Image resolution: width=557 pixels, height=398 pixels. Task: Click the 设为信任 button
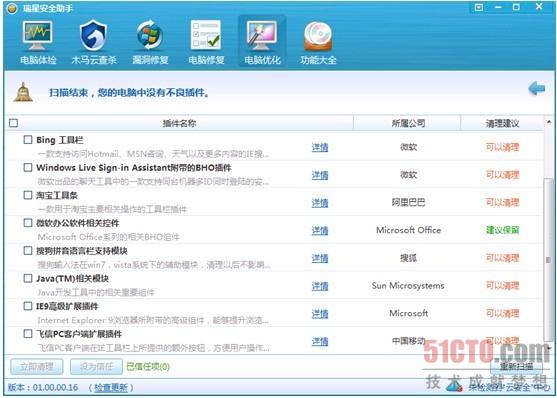pos(96,366)
